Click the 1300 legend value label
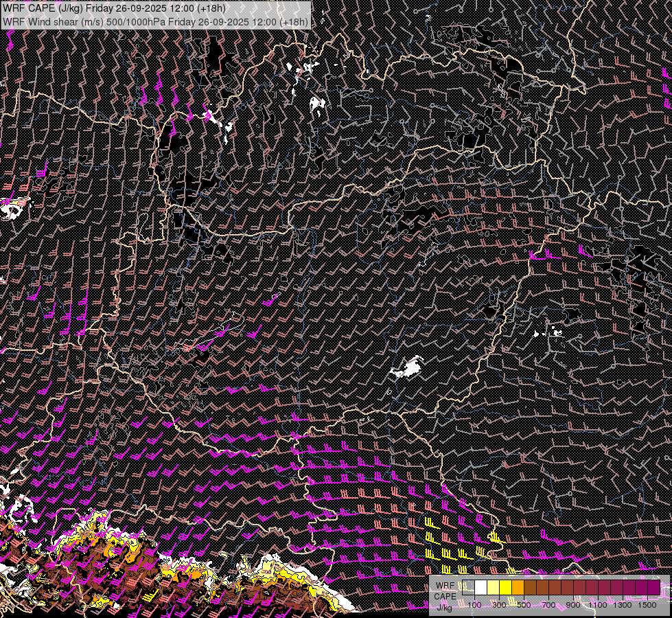 coord(623,605)
